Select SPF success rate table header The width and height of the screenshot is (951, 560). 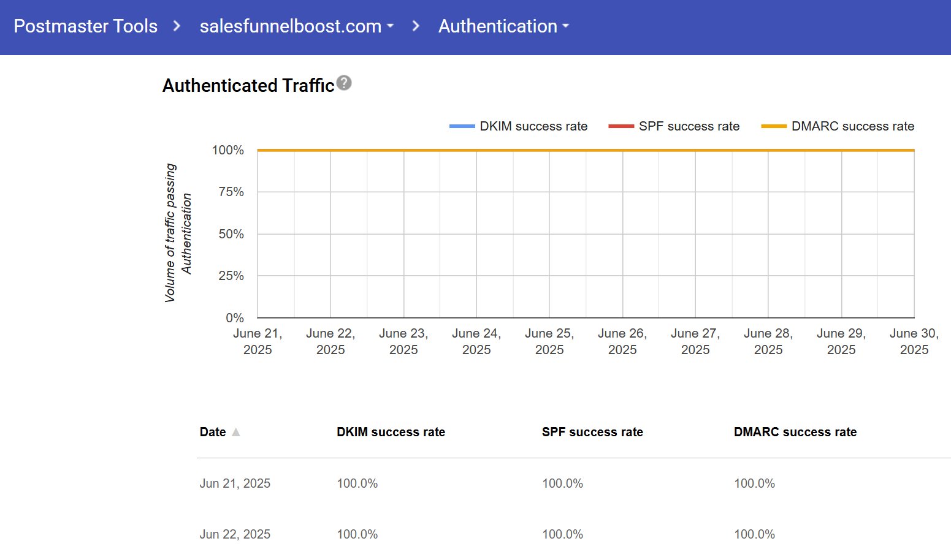(x=592, y=432)
